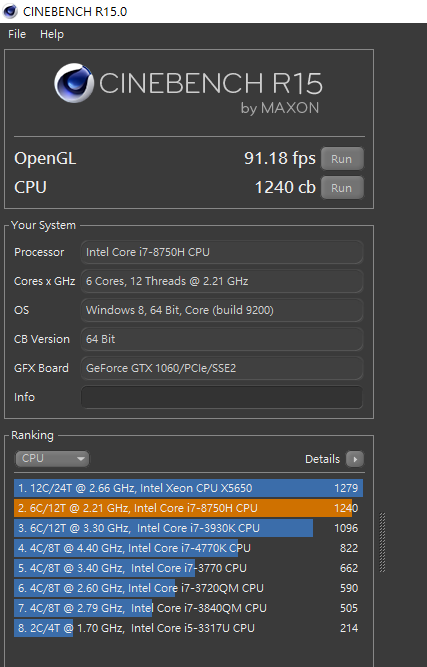Open the Help menu
This screenshot has width=427, height=667.
tap(52, 34)
